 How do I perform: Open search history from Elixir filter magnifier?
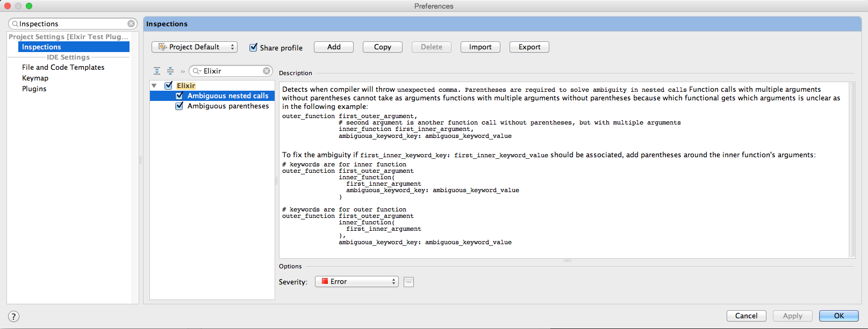click(197, 71)
